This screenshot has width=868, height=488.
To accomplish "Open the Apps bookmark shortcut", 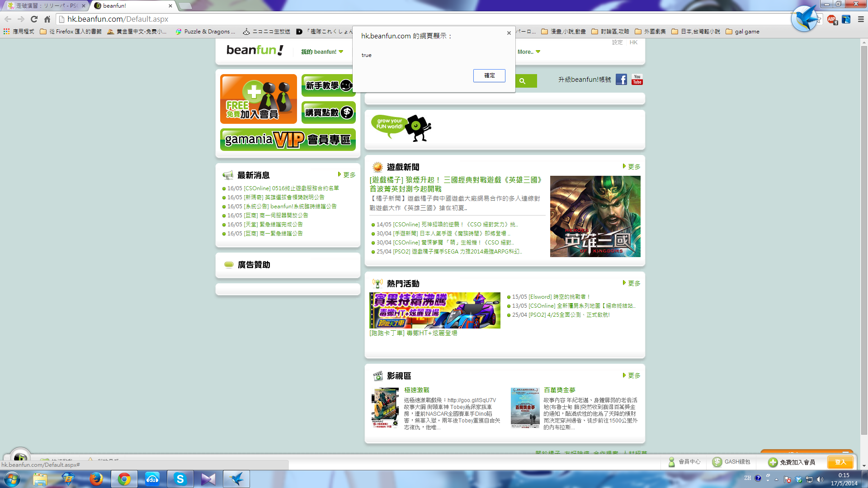I will click(19, 32).
